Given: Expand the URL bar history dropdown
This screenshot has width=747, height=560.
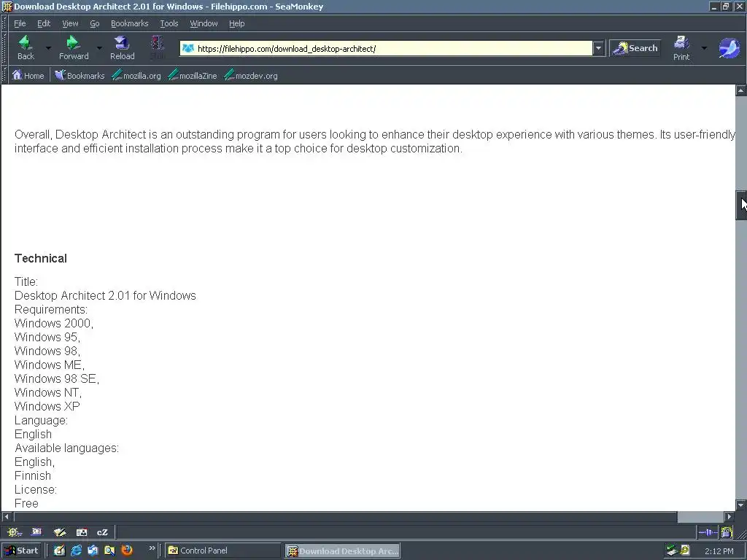Looking at the screenshot, I should pos(598,48).
